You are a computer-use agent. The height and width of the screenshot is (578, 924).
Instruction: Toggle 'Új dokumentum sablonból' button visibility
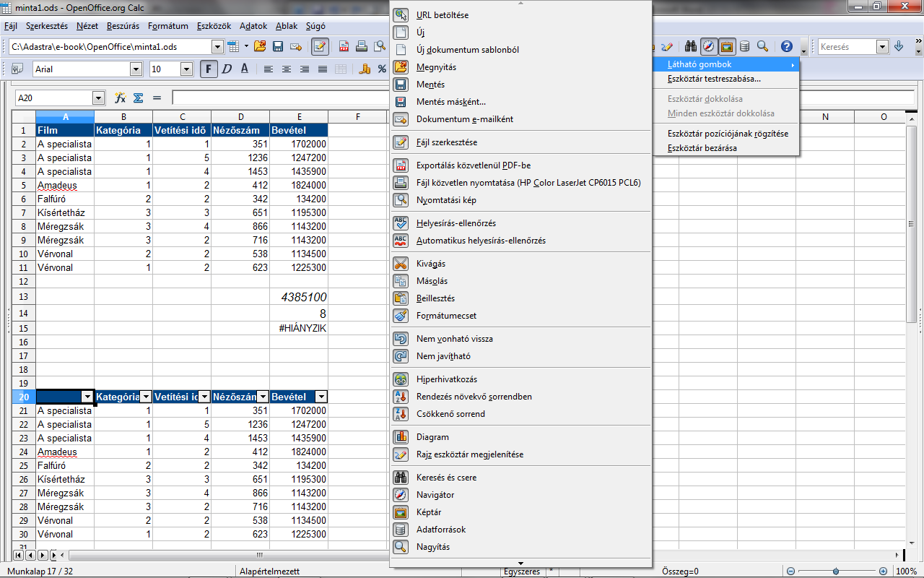pyautogui.click(x=520, y=50)
